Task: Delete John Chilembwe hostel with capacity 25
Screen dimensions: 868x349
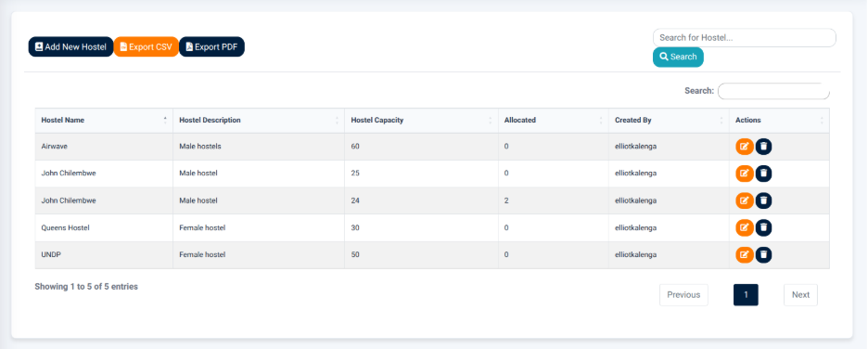Action: click(x=763, y=174)
